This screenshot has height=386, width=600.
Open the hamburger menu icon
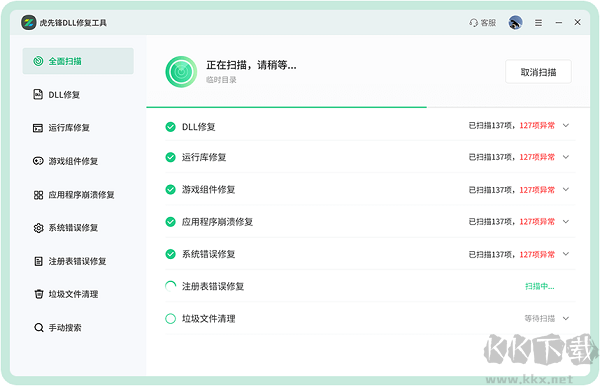[x=538, y=23]
